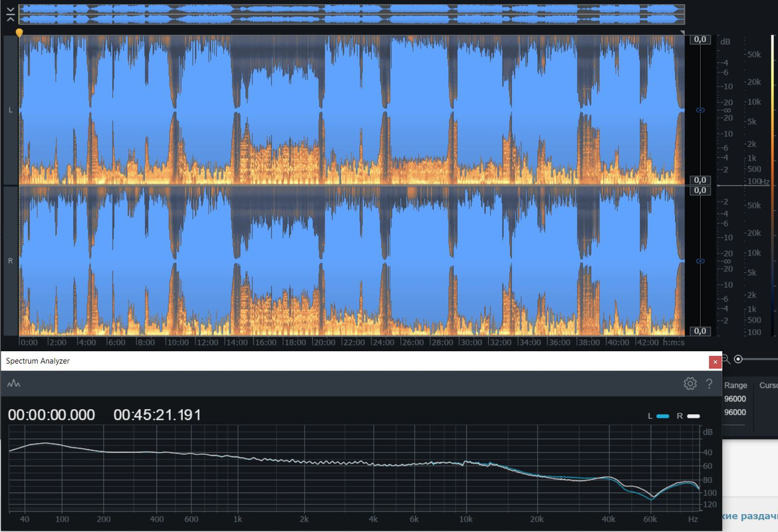Click the white R channel legend swatch
The image size is (778, 532).
[694, 416]
